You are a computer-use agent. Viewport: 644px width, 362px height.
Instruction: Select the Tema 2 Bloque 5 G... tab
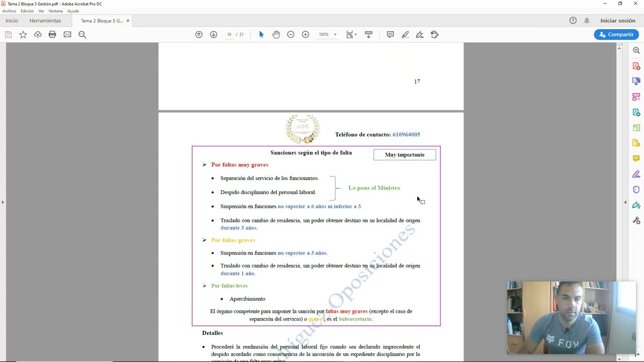click(x=102, y=21)
